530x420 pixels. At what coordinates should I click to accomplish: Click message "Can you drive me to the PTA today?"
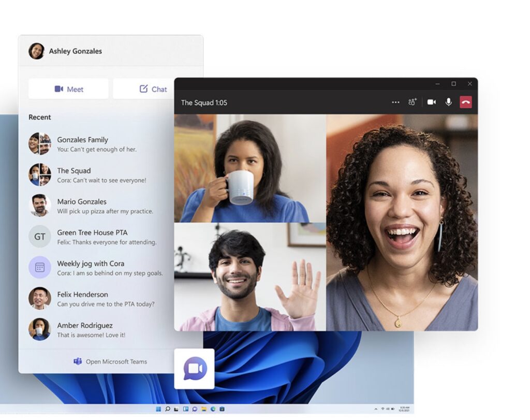coord(106,304)
